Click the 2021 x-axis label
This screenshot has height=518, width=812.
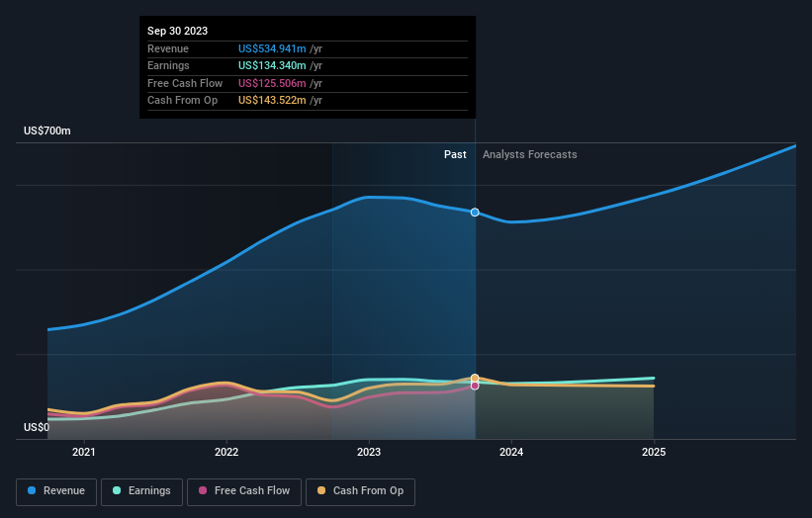pos(84,453)
